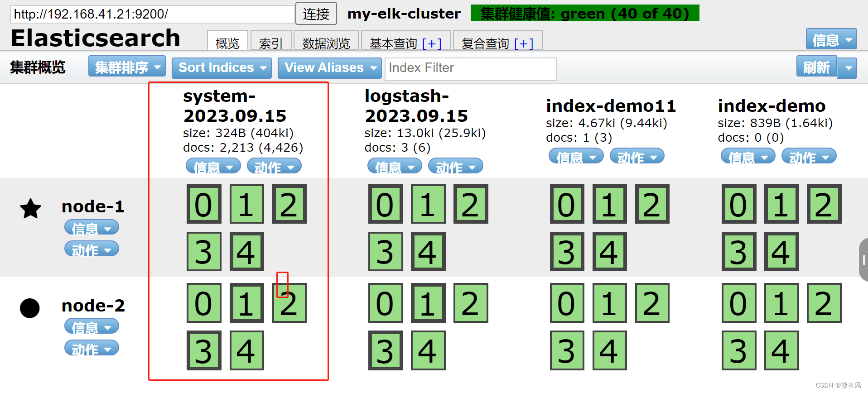The image size is (868, 393).
Task: Select shard 1 of logstash-2023.09.15 on node-2
Action: (428, 303)
